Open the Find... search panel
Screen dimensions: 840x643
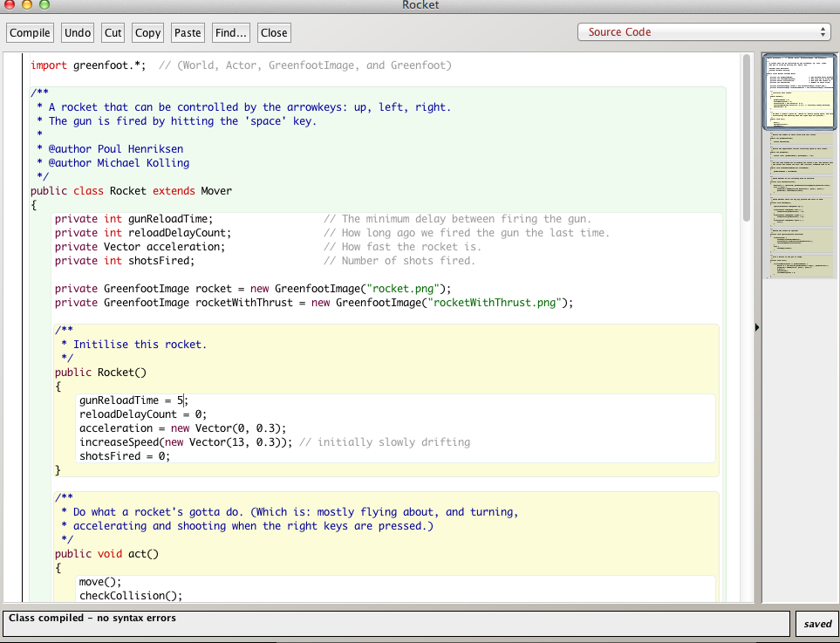tap(231, 33)
